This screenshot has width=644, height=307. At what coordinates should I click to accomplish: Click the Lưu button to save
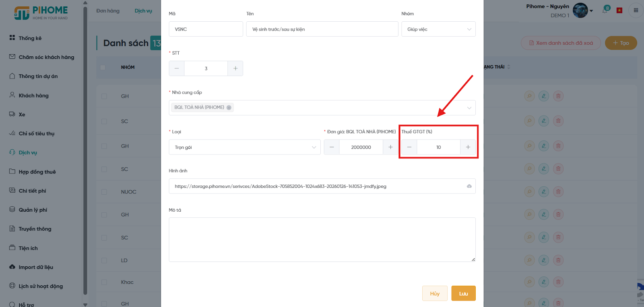[x=463, y=293]
